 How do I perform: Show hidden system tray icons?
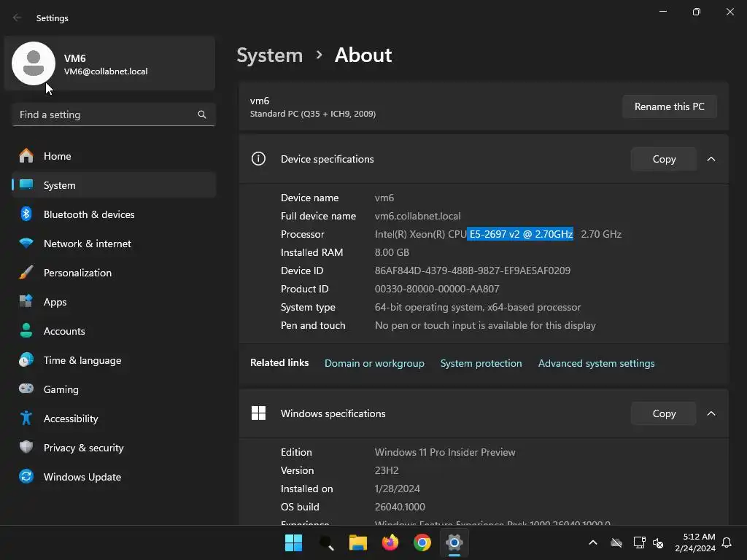pos(593,542)
